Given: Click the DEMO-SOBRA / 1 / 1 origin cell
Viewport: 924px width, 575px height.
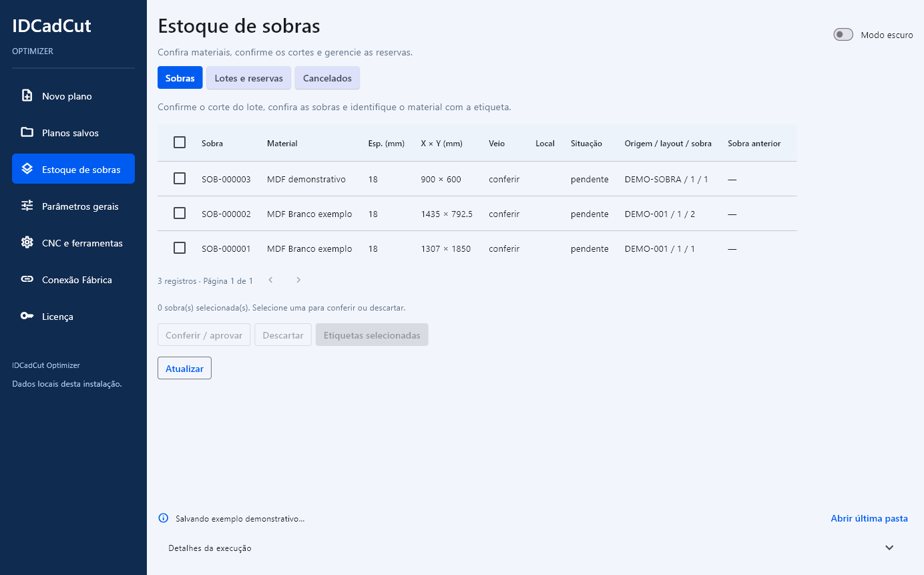Looking at the screenshot, I should click(666, 179).
